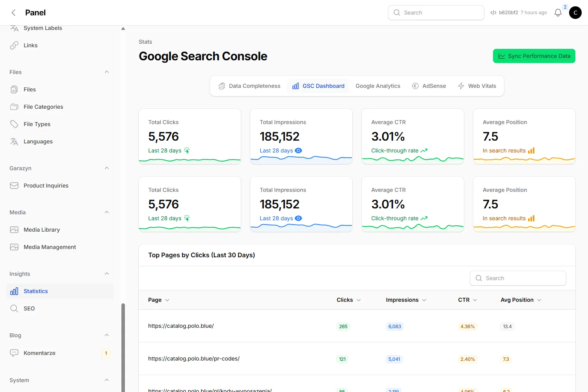Click the 6,083 impressions badge
The height and width of the screenshot is (392, 588).
click(x=394, y=326)
